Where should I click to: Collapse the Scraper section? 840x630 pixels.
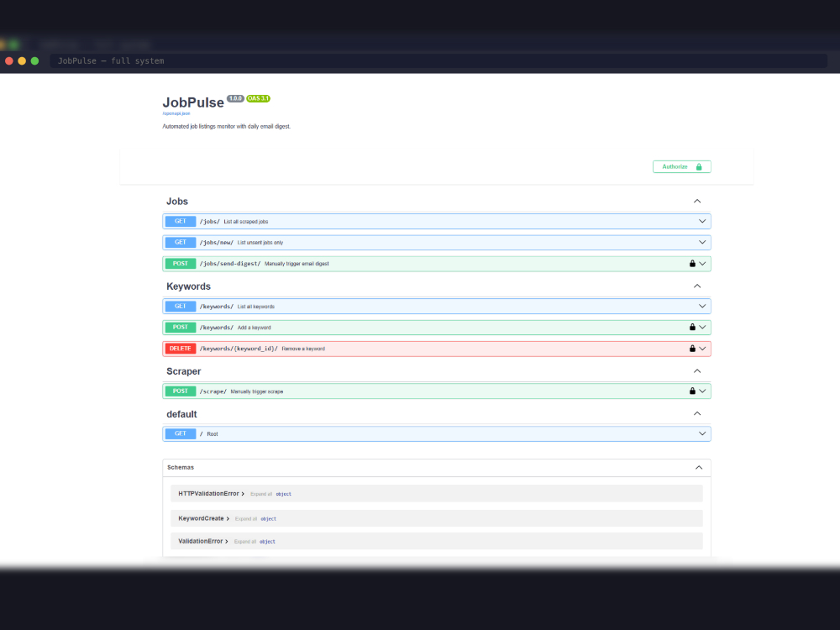click(696, 371)
